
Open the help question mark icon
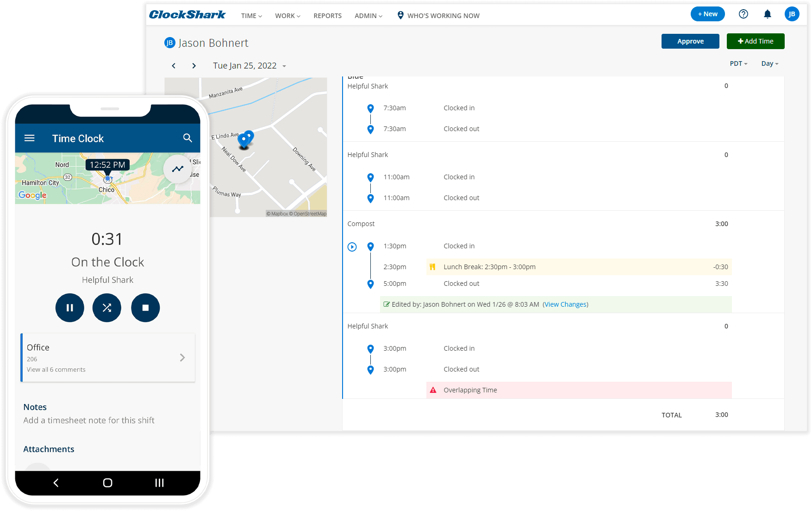743,14
